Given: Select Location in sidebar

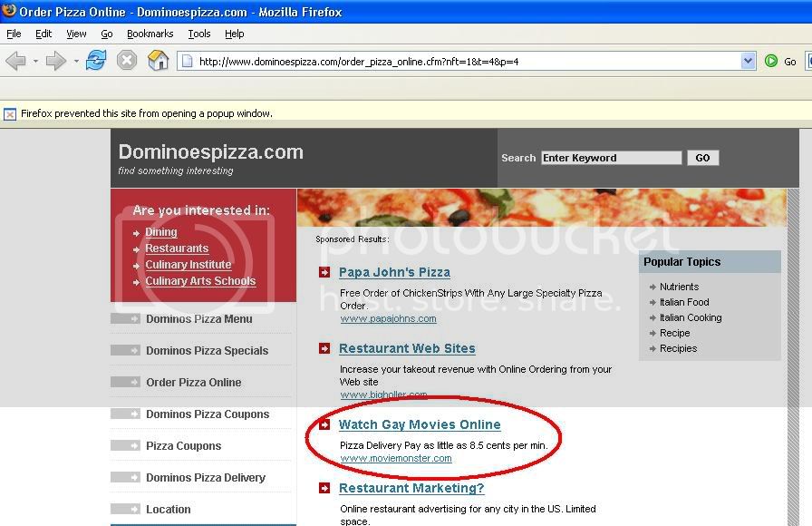Looking at the screenshot, I should [x=169, y=509].
